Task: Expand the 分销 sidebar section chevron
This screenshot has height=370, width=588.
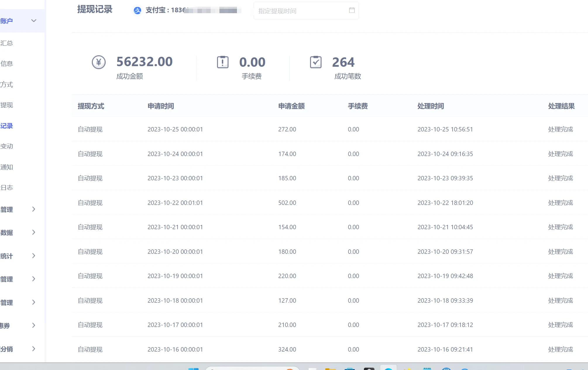Action: point(34,349)
